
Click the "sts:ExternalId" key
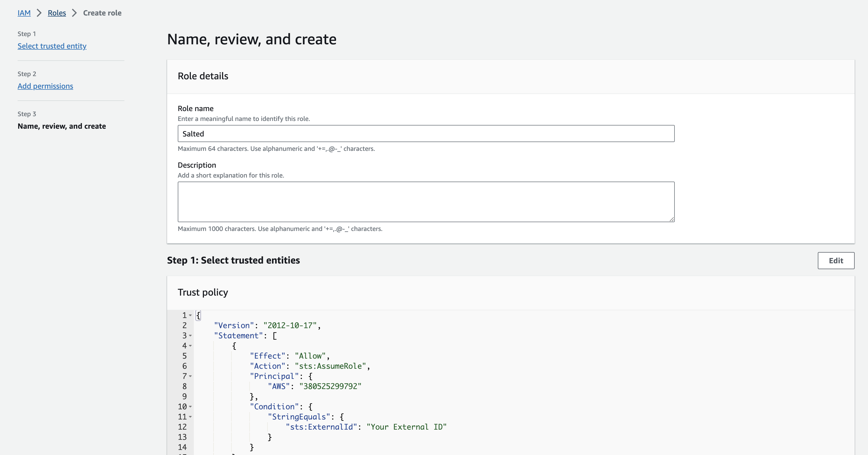(x=321, y=427)
